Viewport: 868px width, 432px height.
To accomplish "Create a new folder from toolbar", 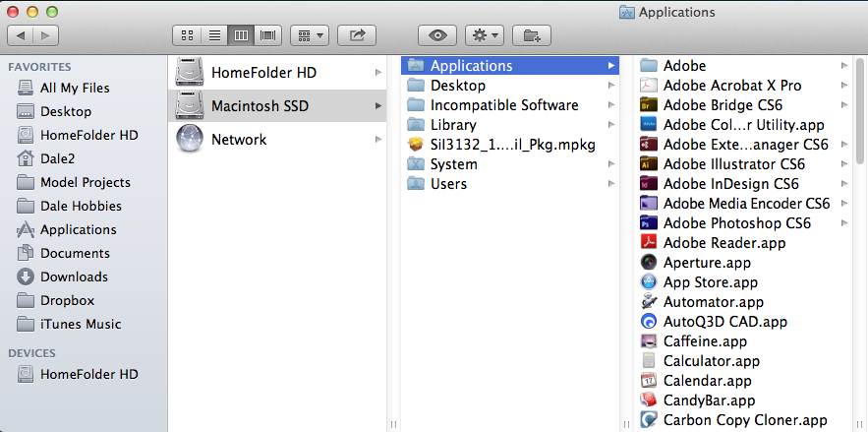I will coord(532,36).
